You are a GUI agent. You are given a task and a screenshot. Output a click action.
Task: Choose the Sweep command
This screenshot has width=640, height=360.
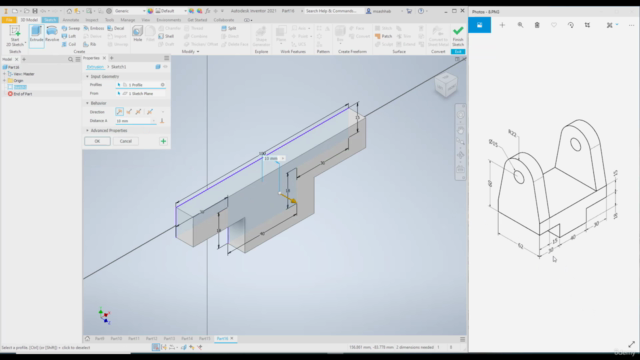click(x=71, y=28)
